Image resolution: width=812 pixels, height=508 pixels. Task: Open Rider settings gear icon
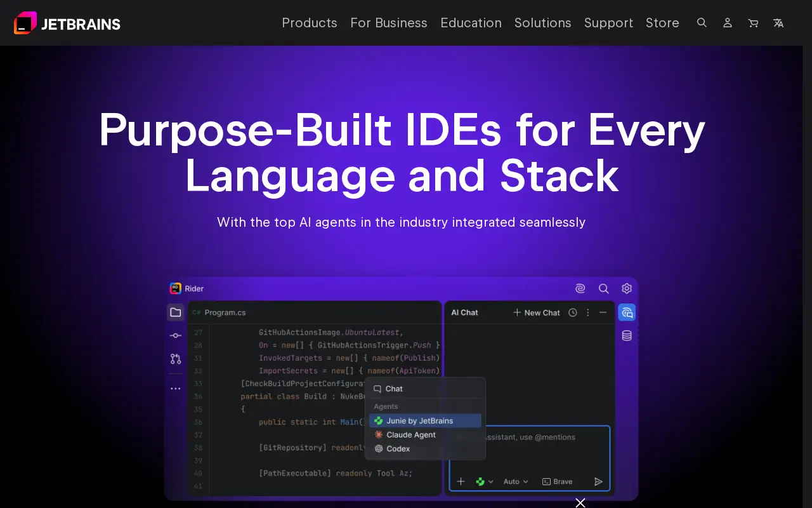(627, 288)
